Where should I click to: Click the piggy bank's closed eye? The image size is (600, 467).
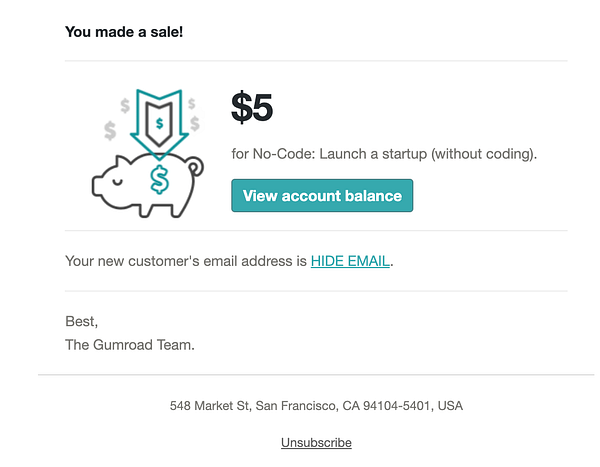pos(118,181)
